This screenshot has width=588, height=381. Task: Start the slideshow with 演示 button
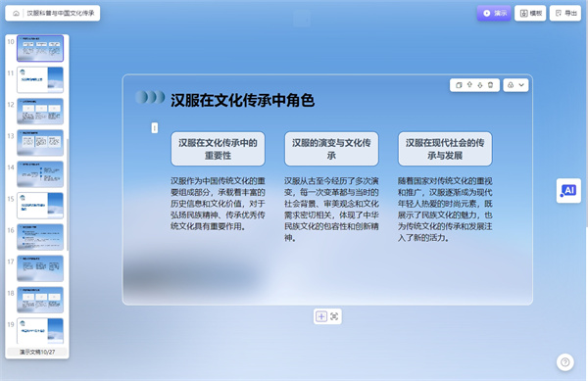click(x=494, y=13)
